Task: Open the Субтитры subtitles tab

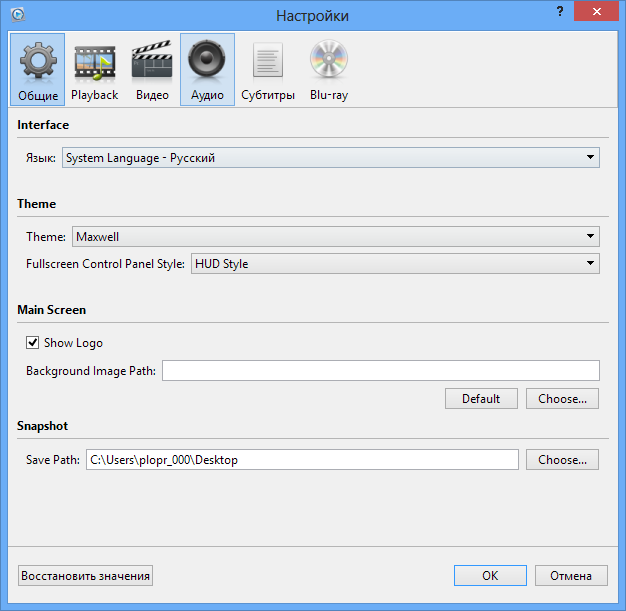Action: (x=268, y=69)
